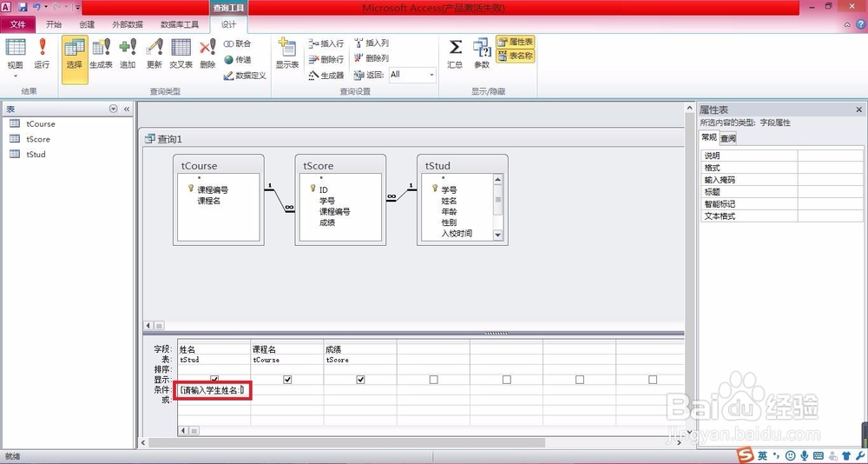Screen dimensions: 868x464
Task: Remove a row with 删除行
Action: (326, 59)
